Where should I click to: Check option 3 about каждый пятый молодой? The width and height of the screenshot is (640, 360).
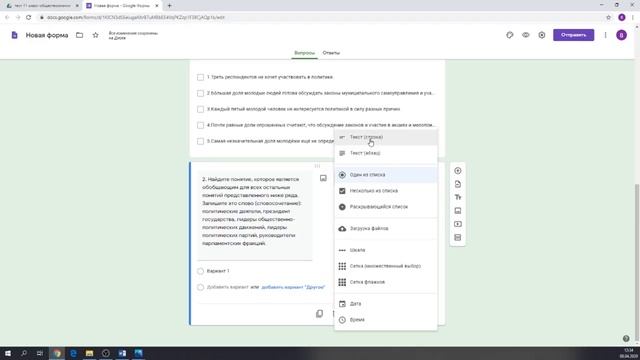tap(200, 109)
